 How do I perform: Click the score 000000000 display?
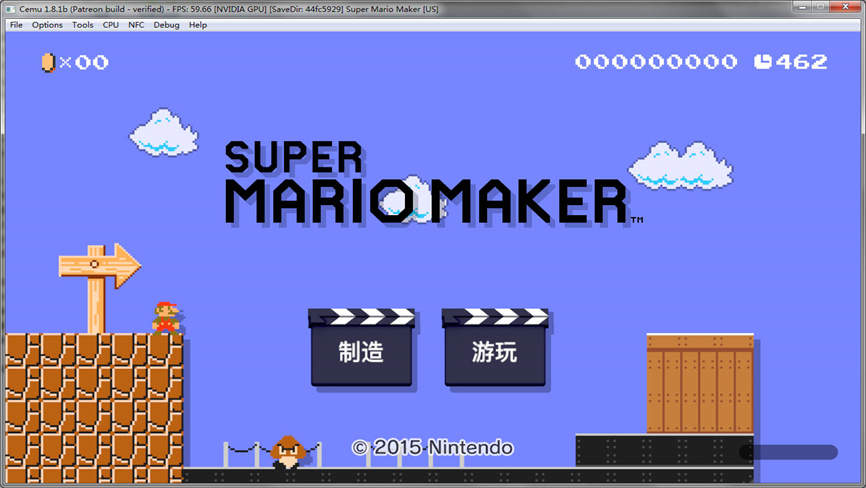tap(656, 62)
